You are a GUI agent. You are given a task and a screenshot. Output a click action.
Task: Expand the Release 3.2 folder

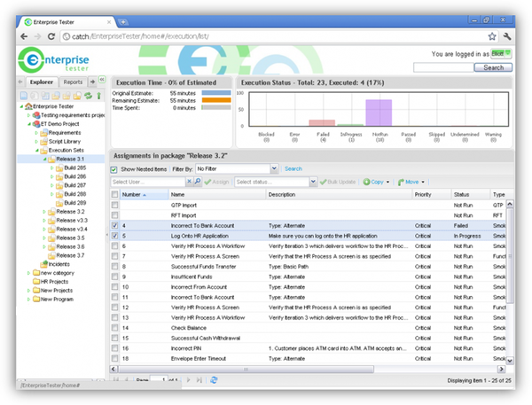(x=44, y=212)
